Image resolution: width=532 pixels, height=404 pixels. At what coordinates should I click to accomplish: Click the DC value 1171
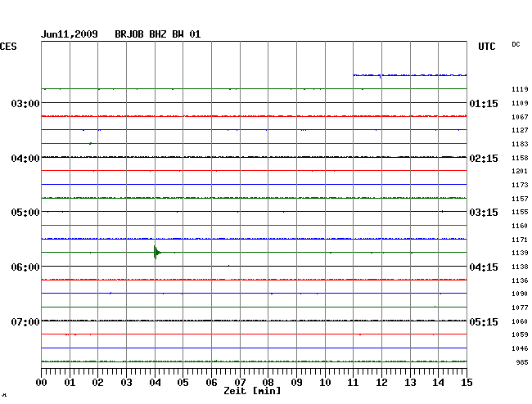click(520, 240)
